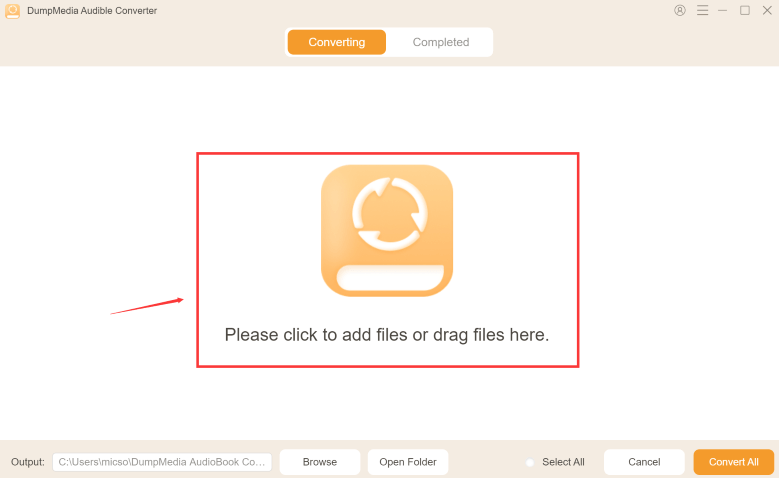Image resolution: width=779 pixels, height=478 pixels.
Task: Toggle the Select All checkbox
Action: 530,463
